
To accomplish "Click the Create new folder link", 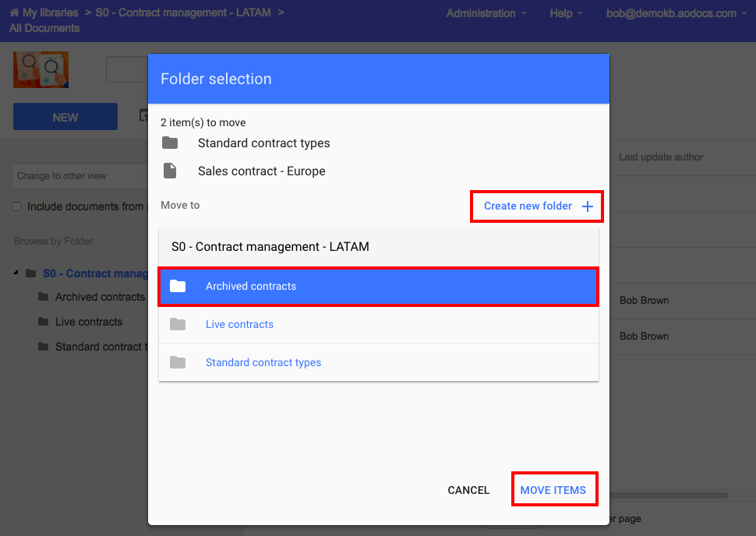I will [528, 206].
